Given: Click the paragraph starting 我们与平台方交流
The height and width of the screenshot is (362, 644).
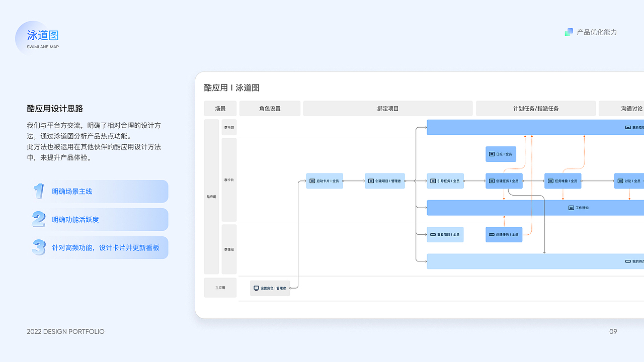Looking at the screenshot, I should (x=94, y=141).
